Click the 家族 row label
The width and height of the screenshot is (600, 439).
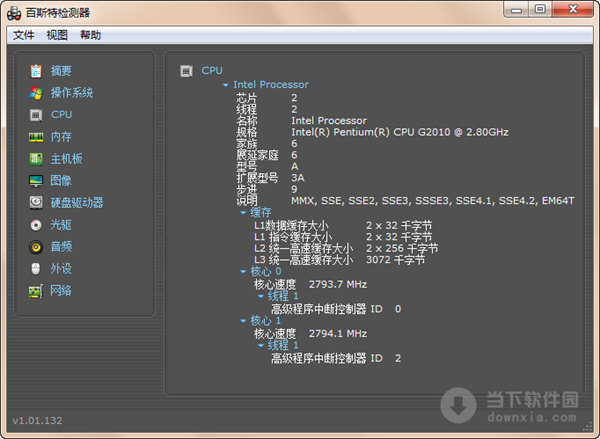pos(246,144)
